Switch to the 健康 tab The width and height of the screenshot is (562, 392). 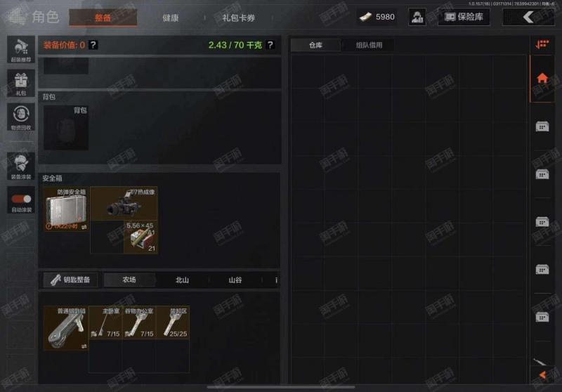pyautogui.click(x=170, y=18)
